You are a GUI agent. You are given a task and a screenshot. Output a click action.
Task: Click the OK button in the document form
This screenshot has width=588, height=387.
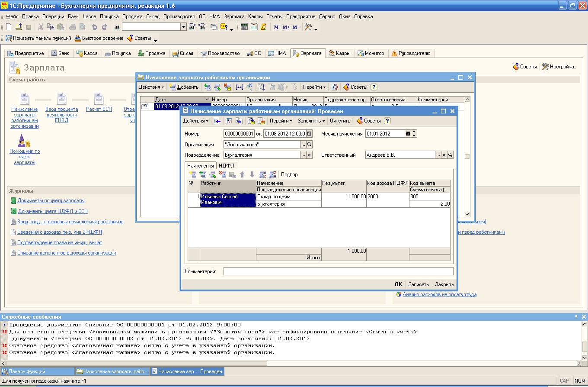point(398,284)
